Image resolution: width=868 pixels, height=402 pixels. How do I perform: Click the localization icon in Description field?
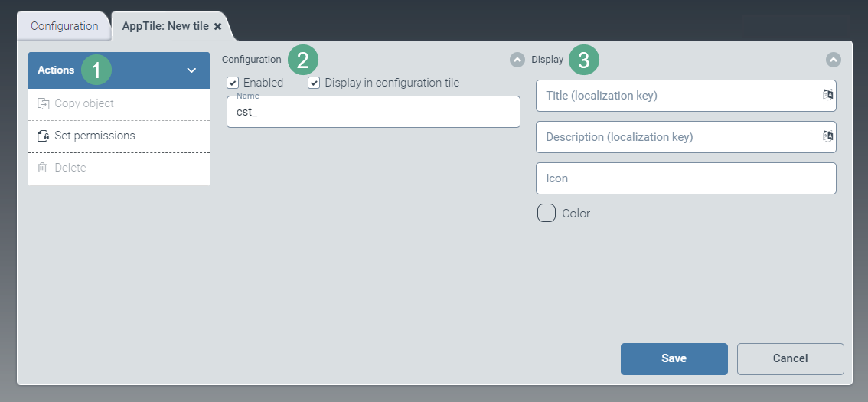(x=827, y=136)
